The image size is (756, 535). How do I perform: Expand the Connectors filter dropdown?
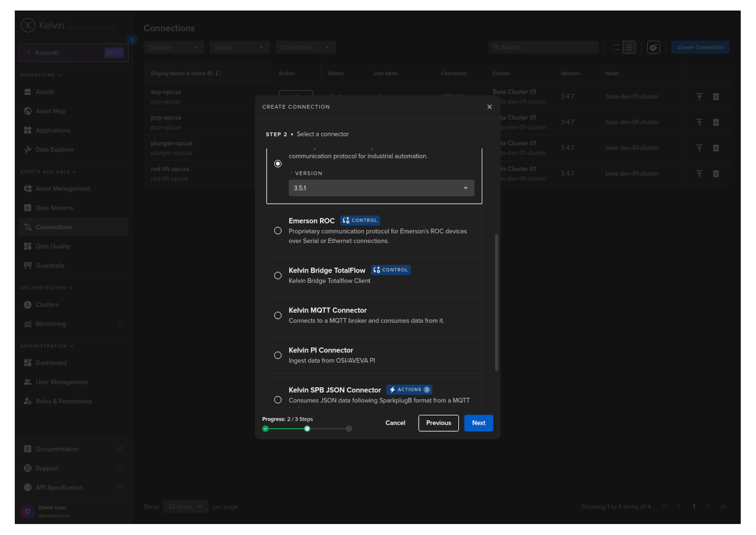pyautogui.click(x=305, y=47)
